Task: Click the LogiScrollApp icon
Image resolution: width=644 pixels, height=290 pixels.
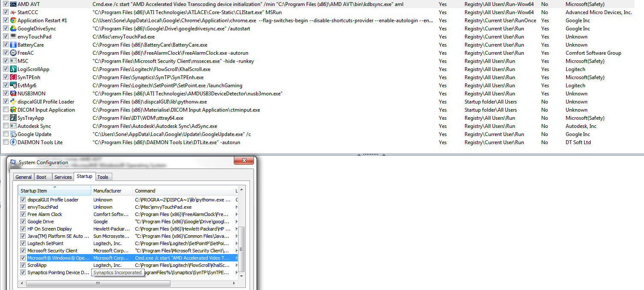Action: coord(13,69)
